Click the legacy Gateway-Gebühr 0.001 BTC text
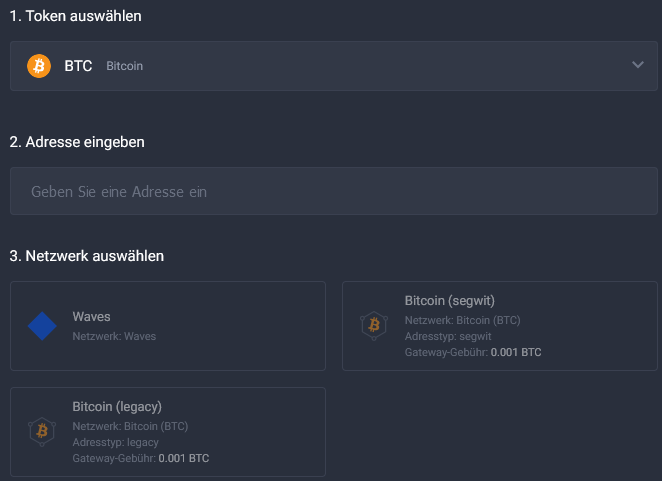Image resolution: width=662 pixels, height=481 pixels. click(141, 458)
